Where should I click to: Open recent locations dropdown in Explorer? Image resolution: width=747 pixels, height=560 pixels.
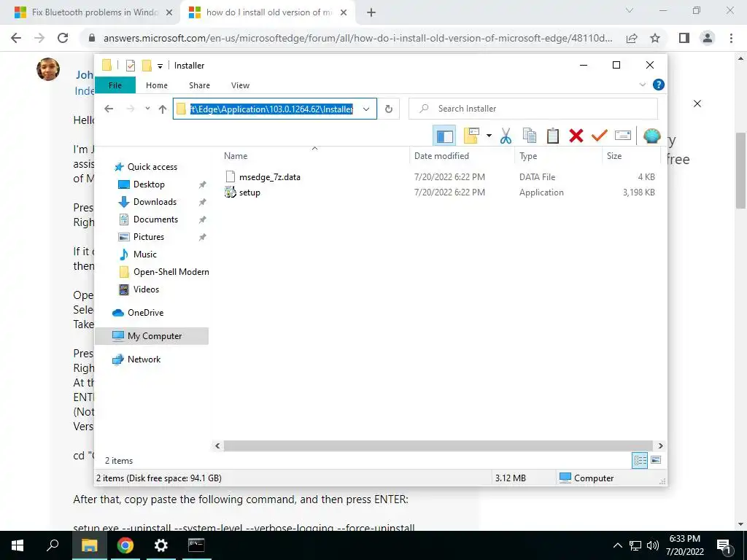coord(147,109)
